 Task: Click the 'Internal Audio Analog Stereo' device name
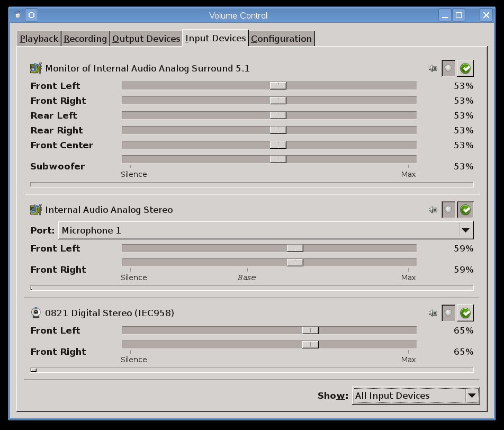pos(109,210)
